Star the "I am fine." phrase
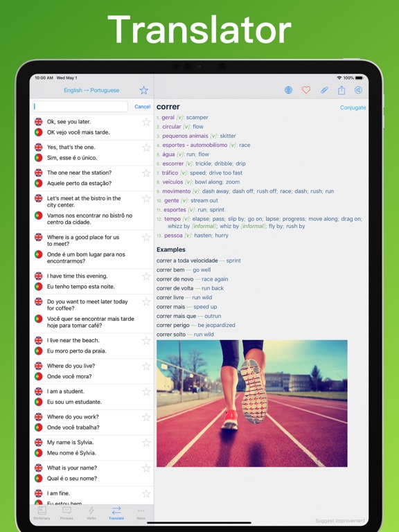Viewport: 399px width, 532px height. 146,494
